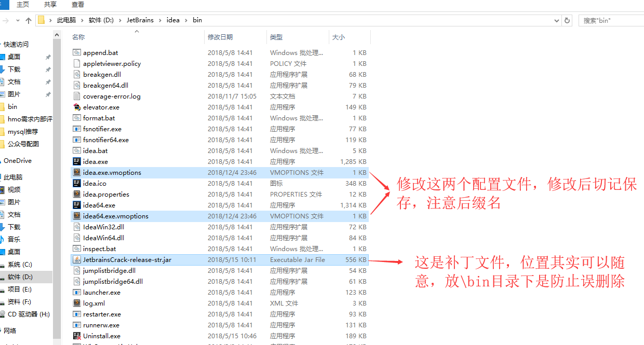This screenshot has width=644, height=345.
Task: Click the fsnotifier.exe icon
Action: tap(76, 129)
